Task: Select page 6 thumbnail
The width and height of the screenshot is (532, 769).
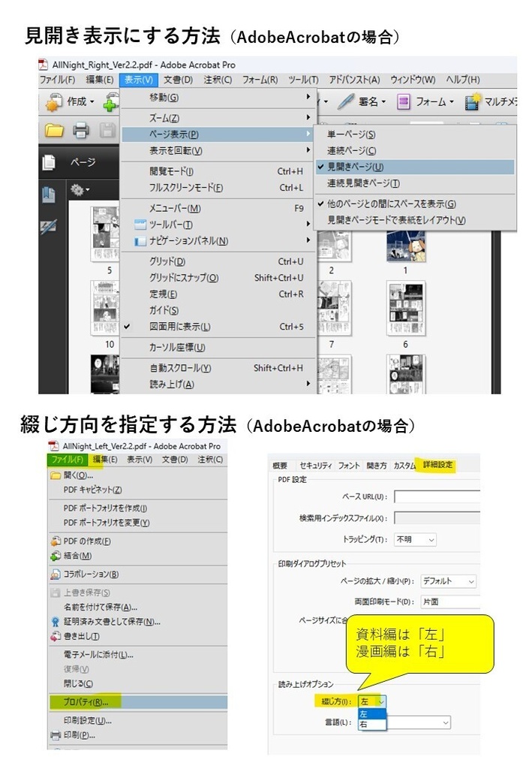Action: pyautogui.click(x=406, y=309)
